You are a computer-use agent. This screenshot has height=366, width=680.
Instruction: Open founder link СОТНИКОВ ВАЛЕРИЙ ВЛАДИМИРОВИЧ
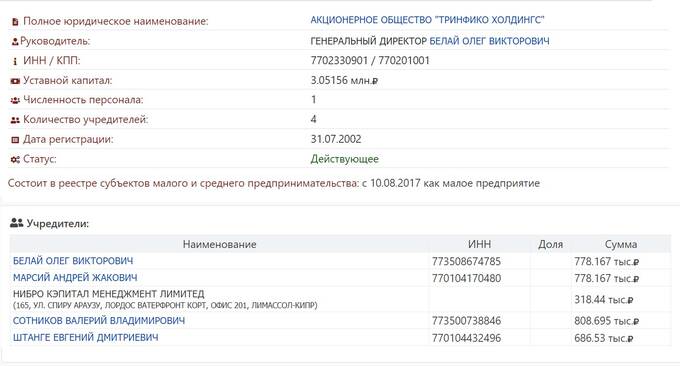(x=99, y=320)
